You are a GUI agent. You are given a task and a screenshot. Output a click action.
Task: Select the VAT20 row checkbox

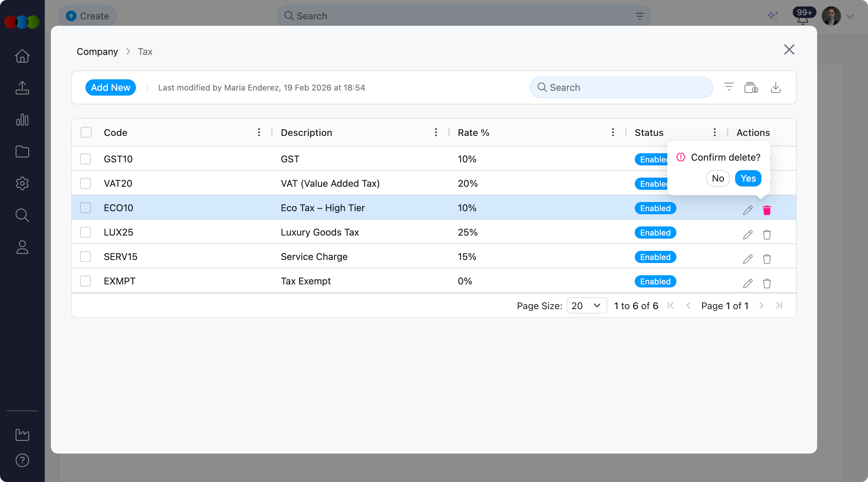[x=85, y=183]
